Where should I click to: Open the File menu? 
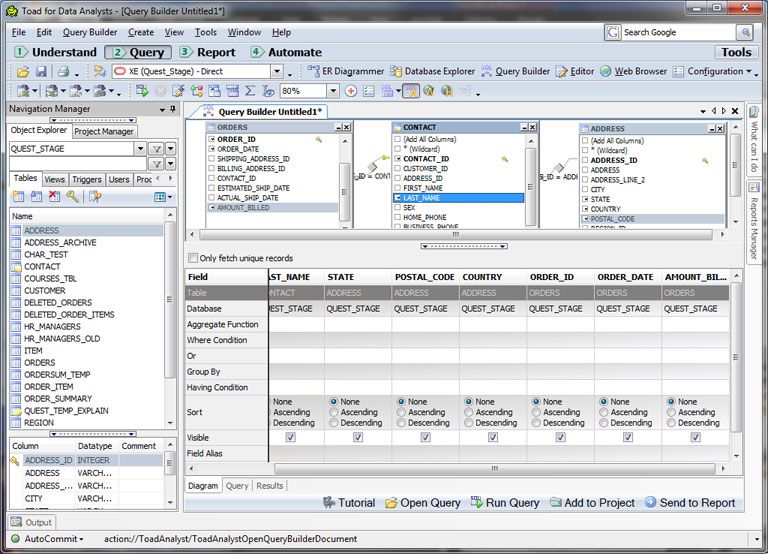click(19, 32)
